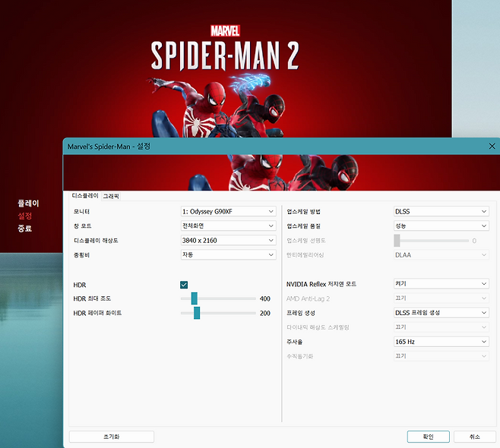Image resolution: width=500 pixels, height=448 pixels.
Task: Open the 디스플레이 해상도 dropdown 3840 x 2160
Action: tap(227, 241)
